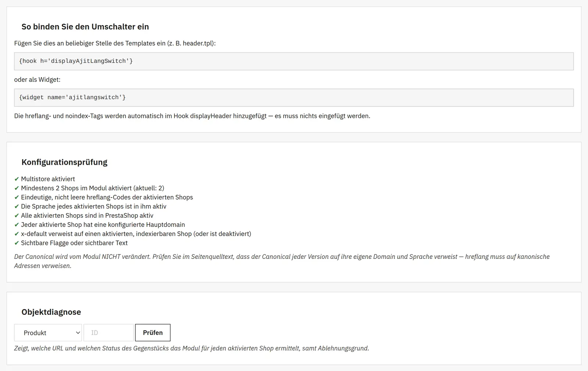Click the 'Fügen Sie dies an beliebiger Stelle' instruction
588x371 pixels.
pyautogui.click(x=115, y=43)
